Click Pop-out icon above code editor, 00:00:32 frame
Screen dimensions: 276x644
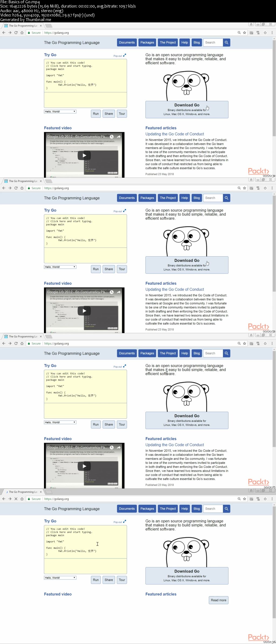tap(125, 56)
